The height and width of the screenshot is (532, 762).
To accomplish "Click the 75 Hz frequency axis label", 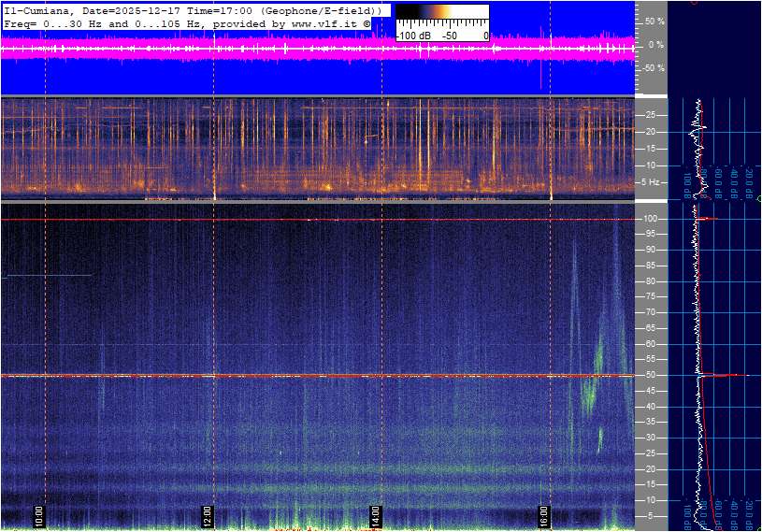I will (x=650, y=296).
